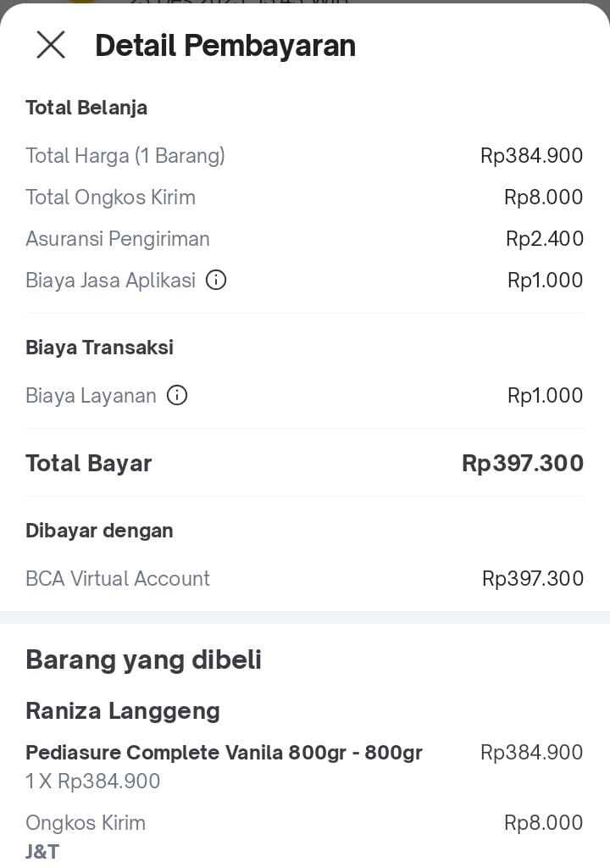Tap the Rp384.900 total harga amount
Viewport: 610px width, 868px height.
[531, 156]
